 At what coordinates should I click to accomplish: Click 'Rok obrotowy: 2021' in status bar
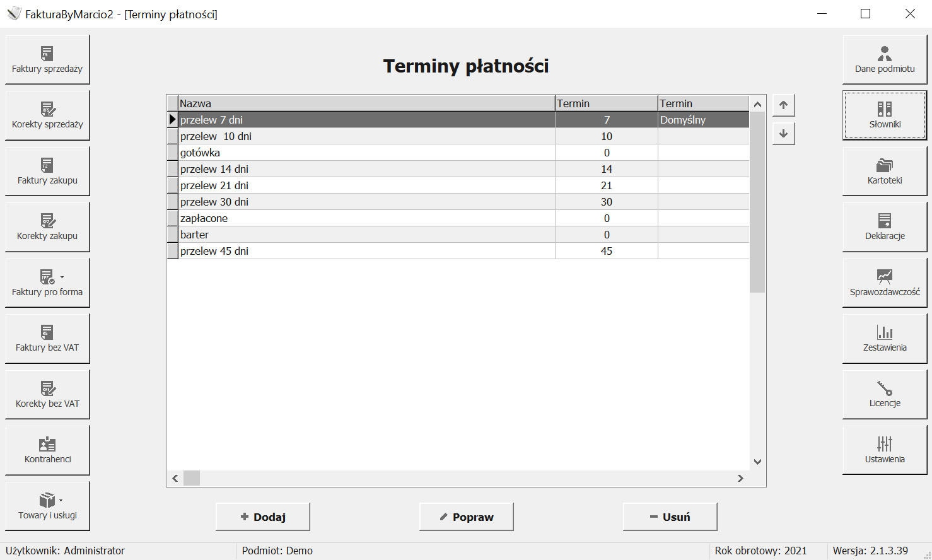point(760,551)
